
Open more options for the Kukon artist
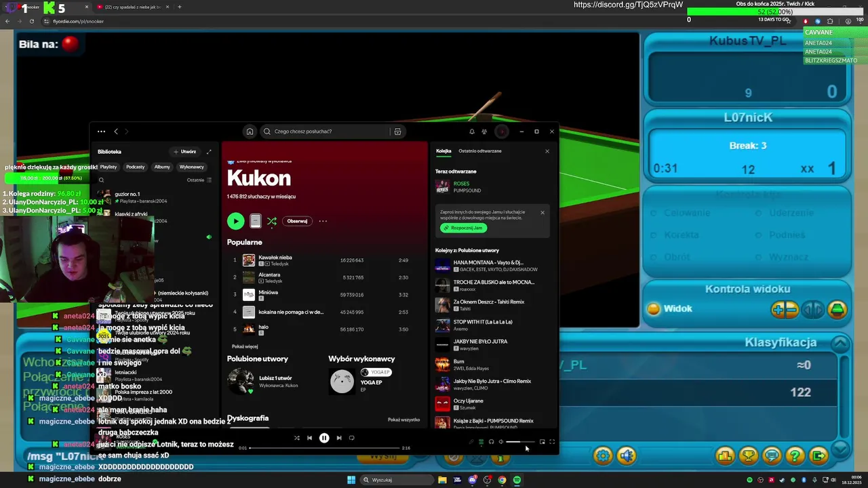pos(323,221)
